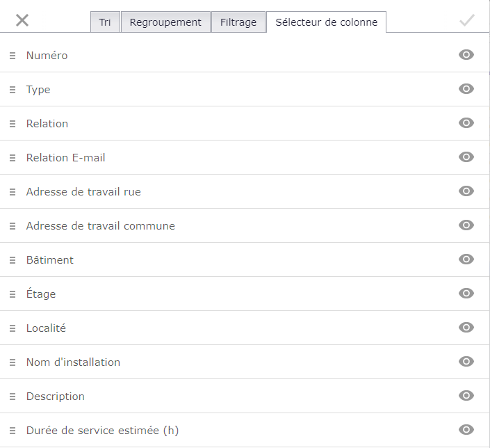Click the drag handle for Description row
The height and width of the screenshot is (448, 490).
pos(13,397)
